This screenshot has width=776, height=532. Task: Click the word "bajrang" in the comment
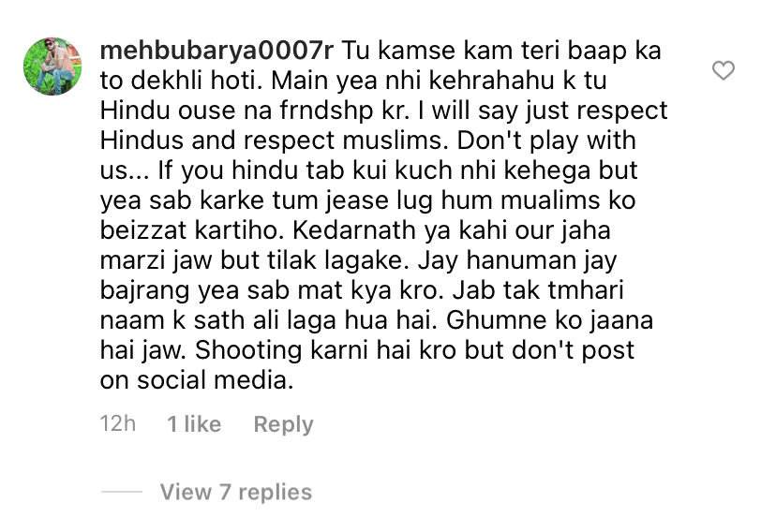tap(145, 291)
